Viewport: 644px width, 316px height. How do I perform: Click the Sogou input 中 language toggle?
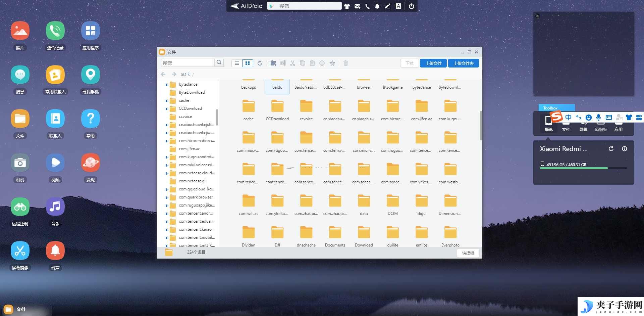tap(568, 117)
